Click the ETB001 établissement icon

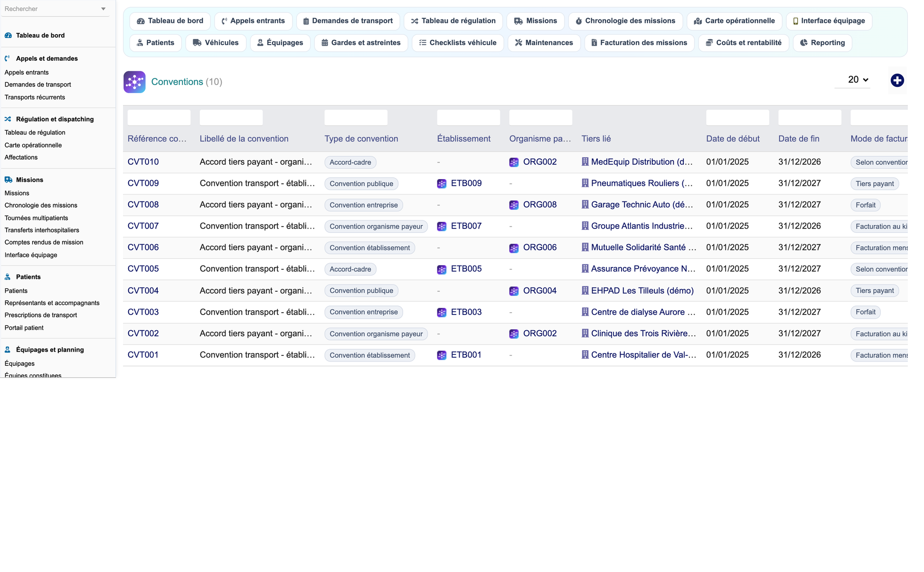[442, 355]
